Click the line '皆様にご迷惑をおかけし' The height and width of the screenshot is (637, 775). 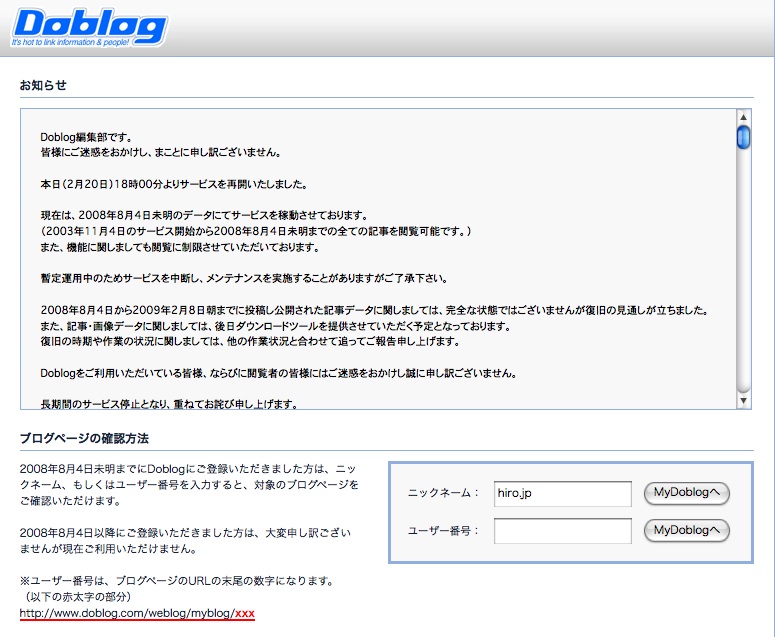162,153
